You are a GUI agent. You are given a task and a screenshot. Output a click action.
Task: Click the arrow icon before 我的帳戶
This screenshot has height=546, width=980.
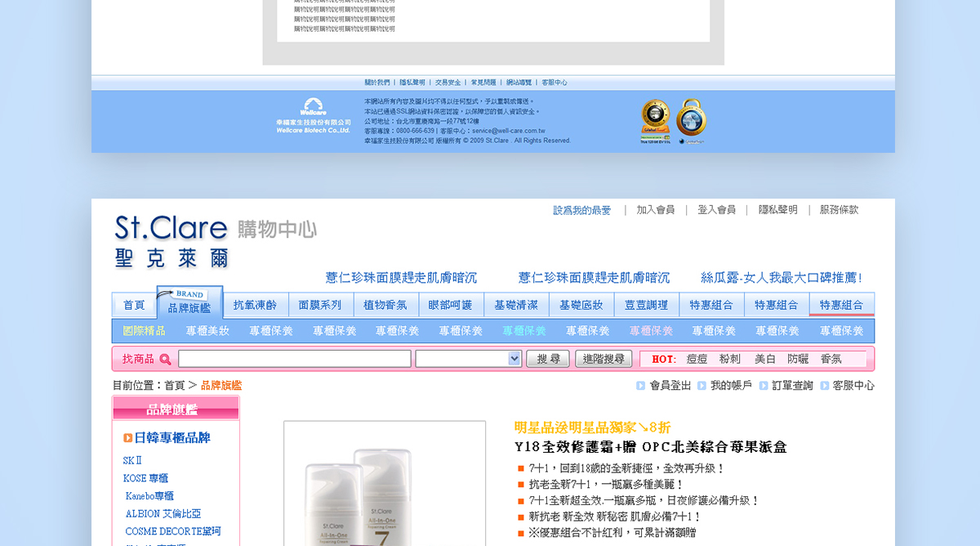702,385
